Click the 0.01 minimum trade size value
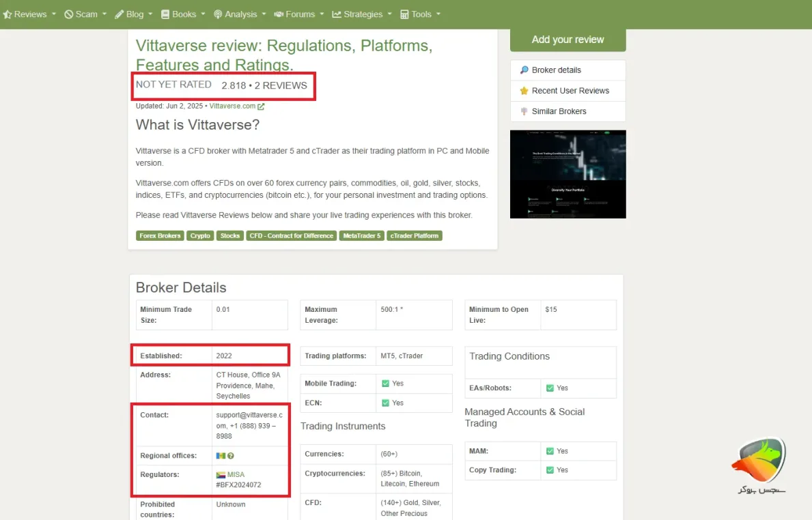The image size is (812, 520). pos(223,309)
